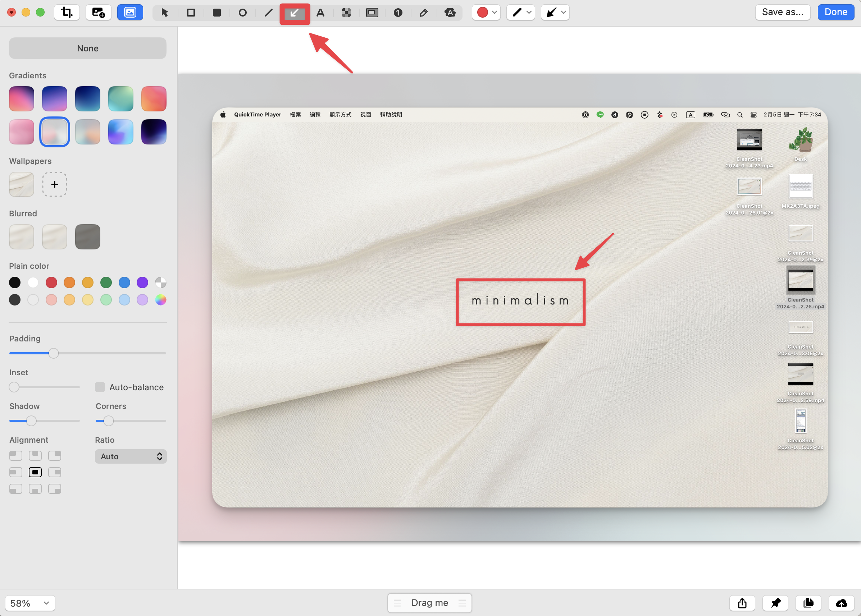Set alignment to middle-right
The width and height of the screenshot is (861, 616).
[x=55, y=472]
